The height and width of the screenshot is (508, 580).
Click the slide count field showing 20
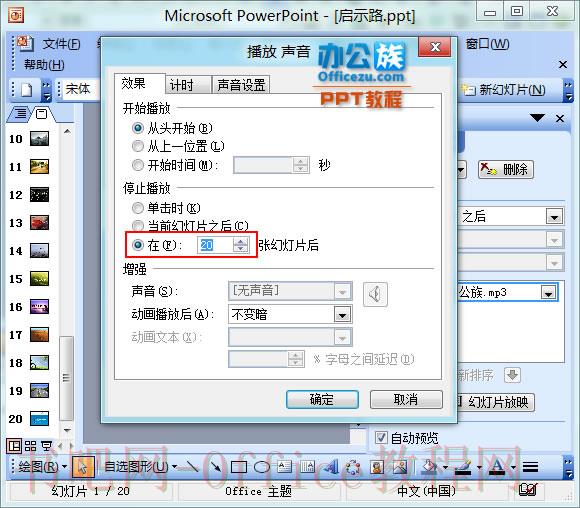[x=215, y=245]
